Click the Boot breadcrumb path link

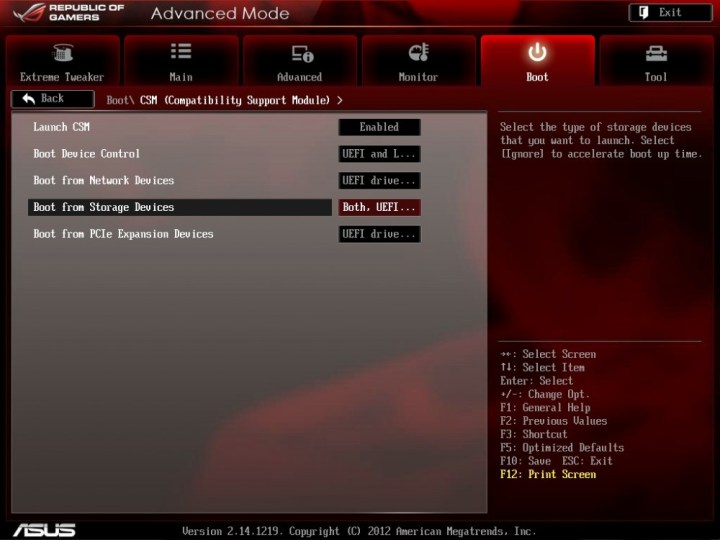(118, 100)
